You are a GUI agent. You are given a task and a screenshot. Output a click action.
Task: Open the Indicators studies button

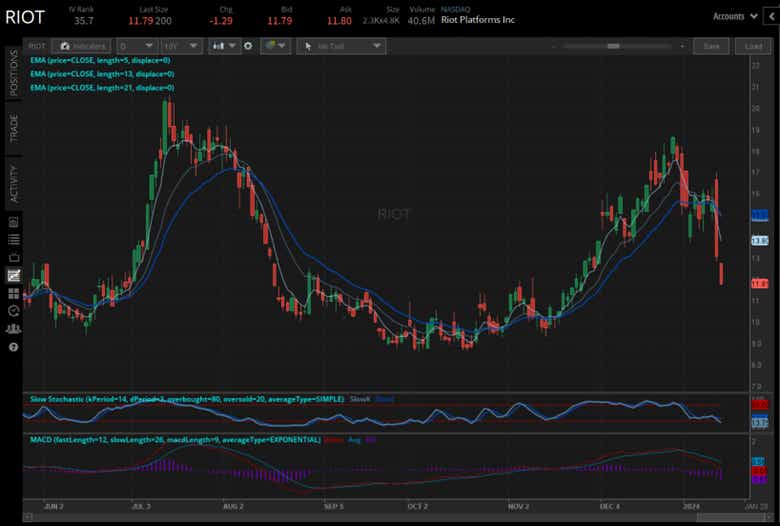pyautogui.click(x=83, y=46)
